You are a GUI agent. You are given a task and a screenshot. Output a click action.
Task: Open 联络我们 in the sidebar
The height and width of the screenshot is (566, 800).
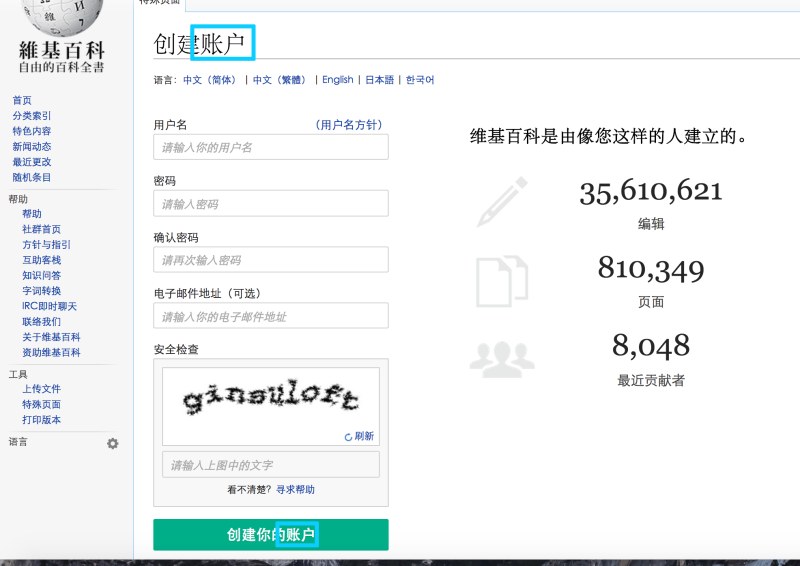pos(41,322)
